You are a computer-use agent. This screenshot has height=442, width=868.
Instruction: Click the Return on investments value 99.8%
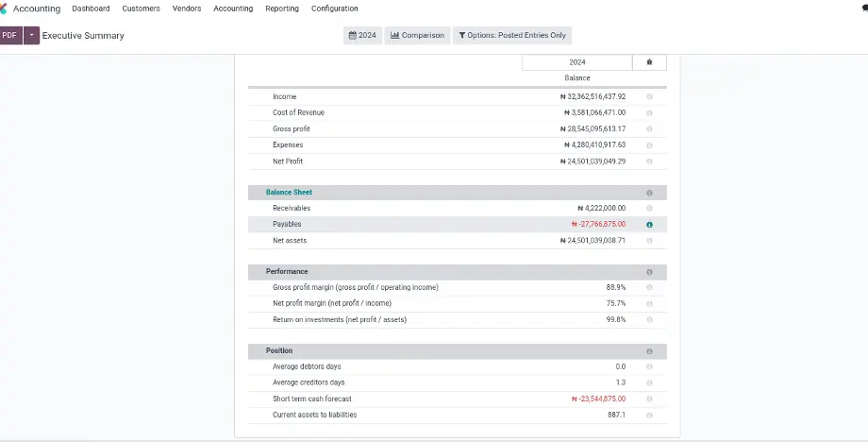coord(616,319)
